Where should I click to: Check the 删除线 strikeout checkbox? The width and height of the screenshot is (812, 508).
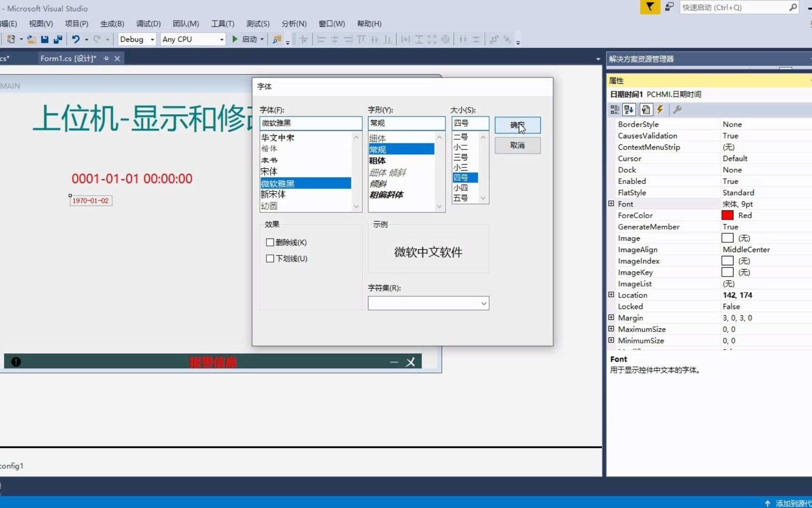[x=270, y=242]
